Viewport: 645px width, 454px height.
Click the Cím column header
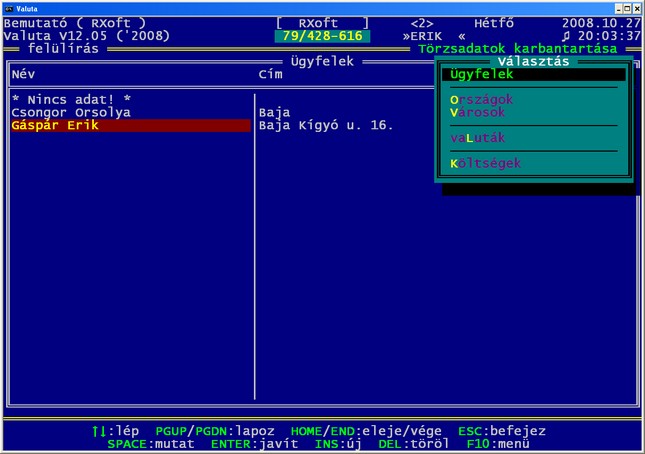270,74
